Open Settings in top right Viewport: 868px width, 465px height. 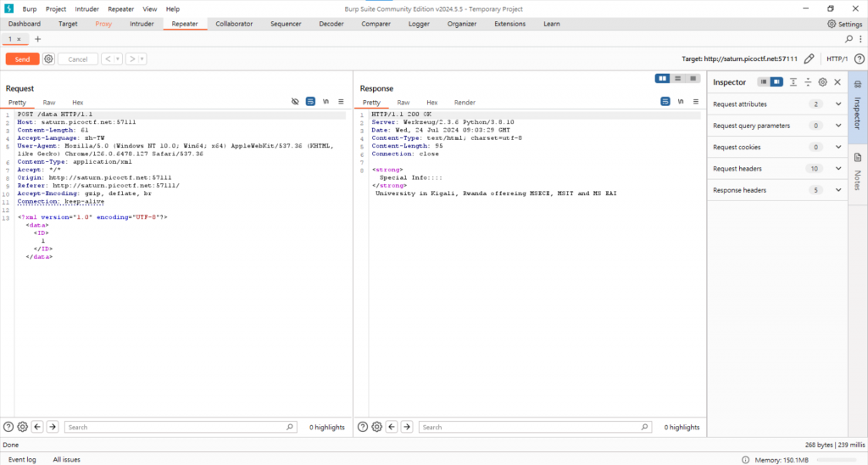click(845, 24)
